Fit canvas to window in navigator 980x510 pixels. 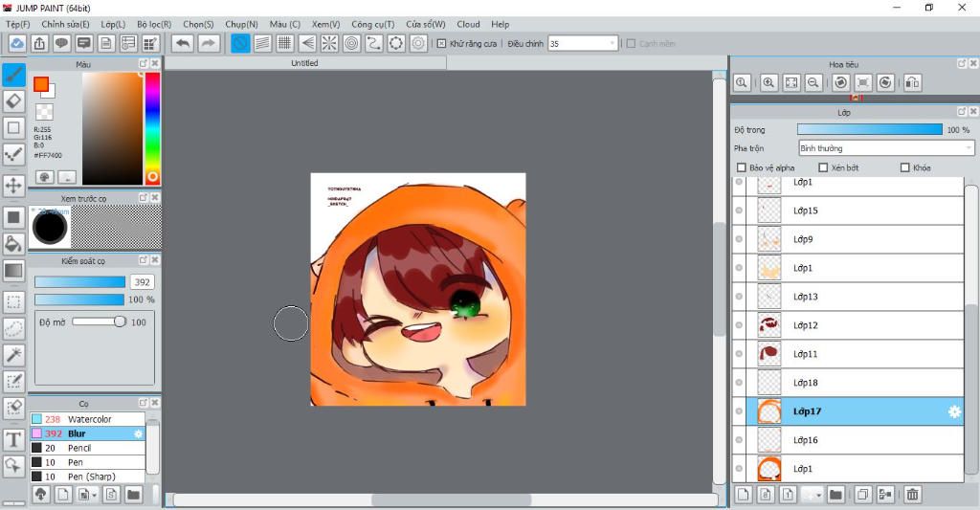pyautogui.click(x=791, y=82)
